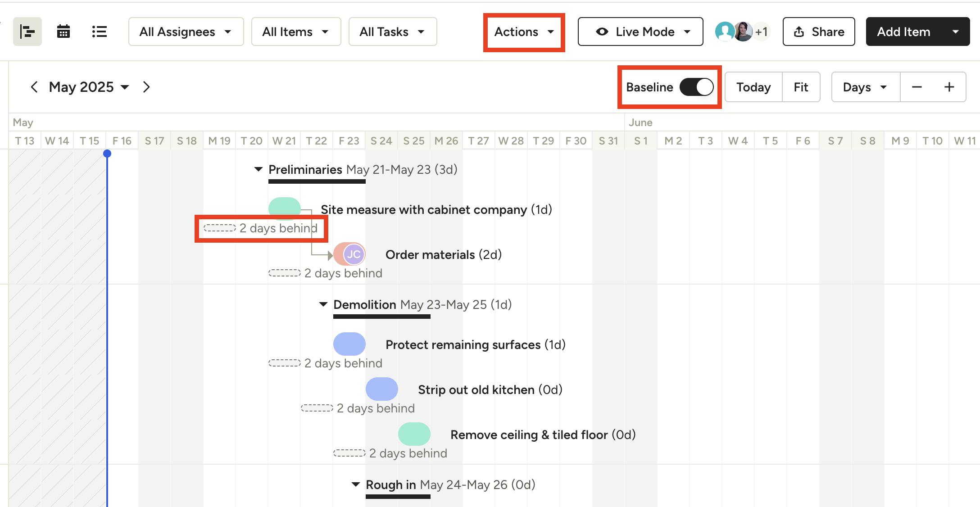The width and height of the screenshot is (980, 507).
Task: Collapse the Demolition group
Action: (323, 304)
